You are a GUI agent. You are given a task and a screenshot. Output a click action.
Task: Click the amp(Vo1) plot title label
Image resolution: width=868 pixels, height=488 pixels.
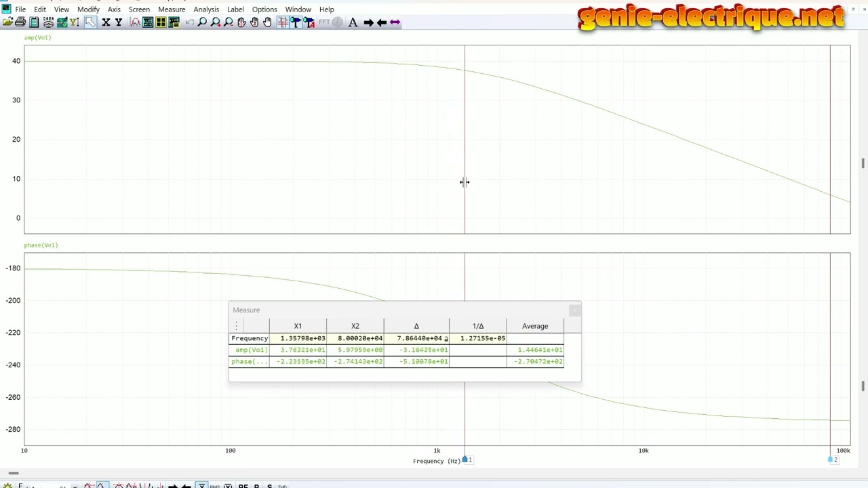tap(37, 37)
